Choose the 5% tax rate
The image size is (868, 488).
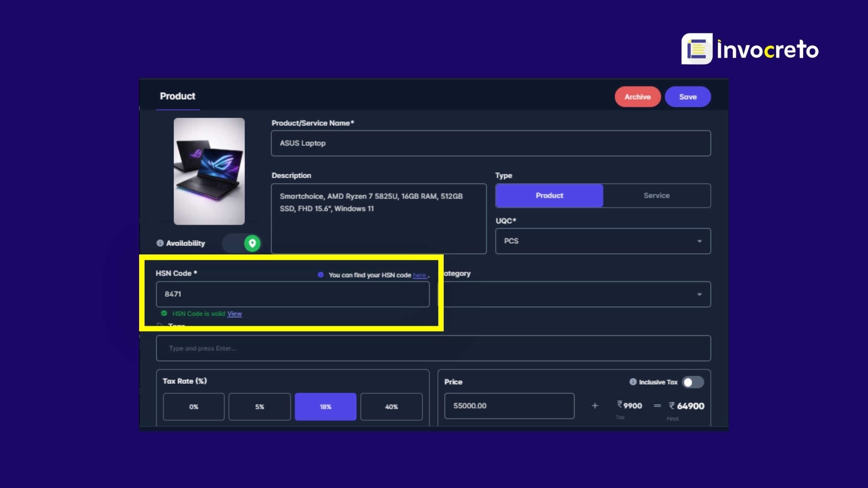(x=260, y=407)
